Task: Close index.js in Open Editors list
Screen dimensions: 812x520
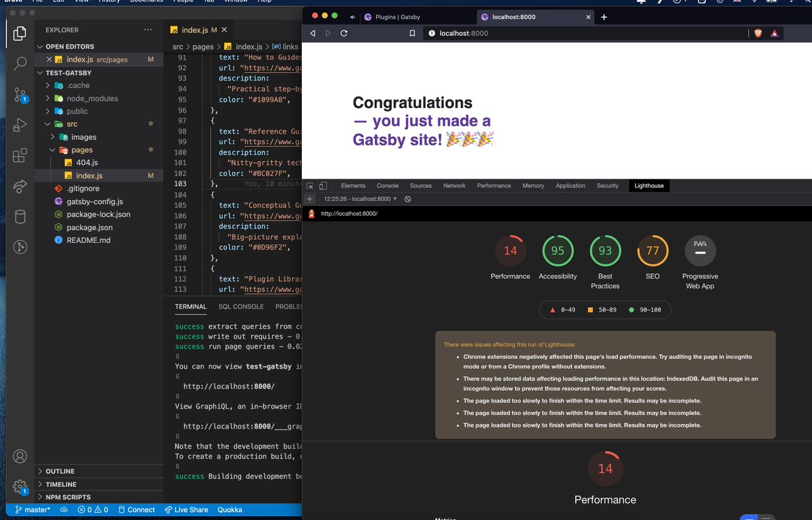Action: 48,60
